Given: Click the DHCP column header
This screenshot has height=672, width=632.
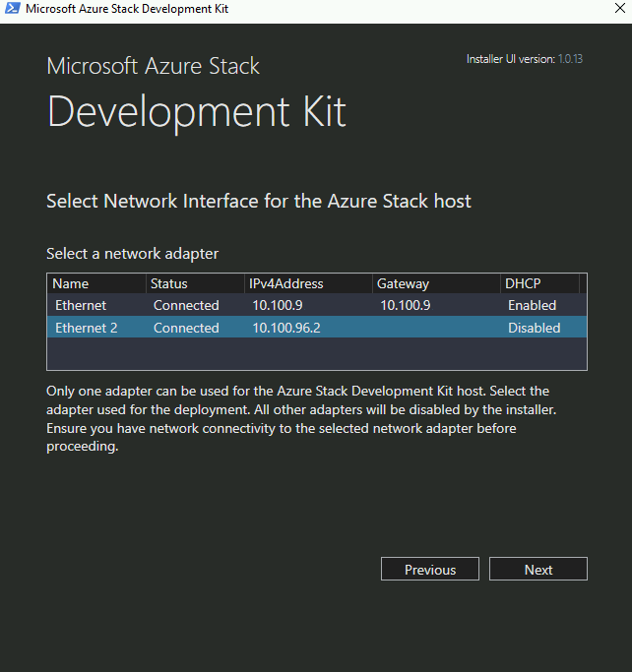Looking at the screenshot, I should (x=539, y=283).
